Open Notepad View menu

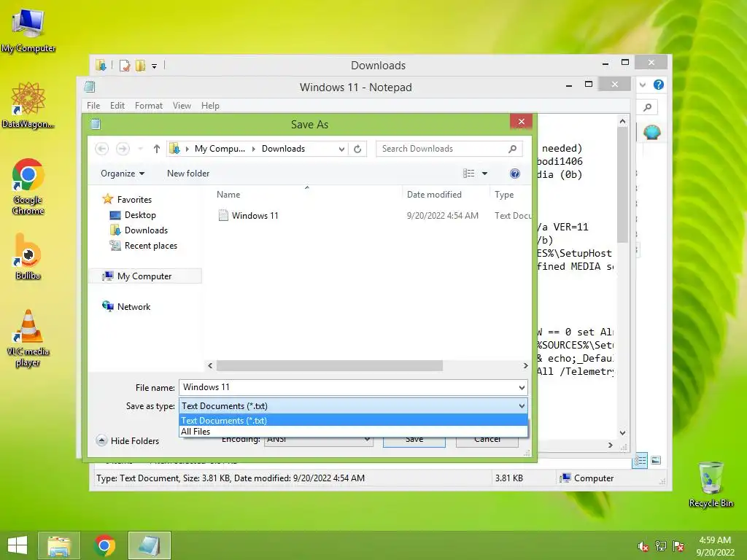182,106
